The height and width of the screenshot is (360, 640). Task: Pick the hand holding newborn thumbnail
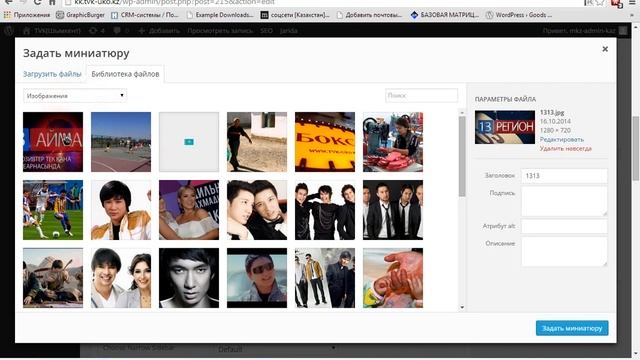393,278
